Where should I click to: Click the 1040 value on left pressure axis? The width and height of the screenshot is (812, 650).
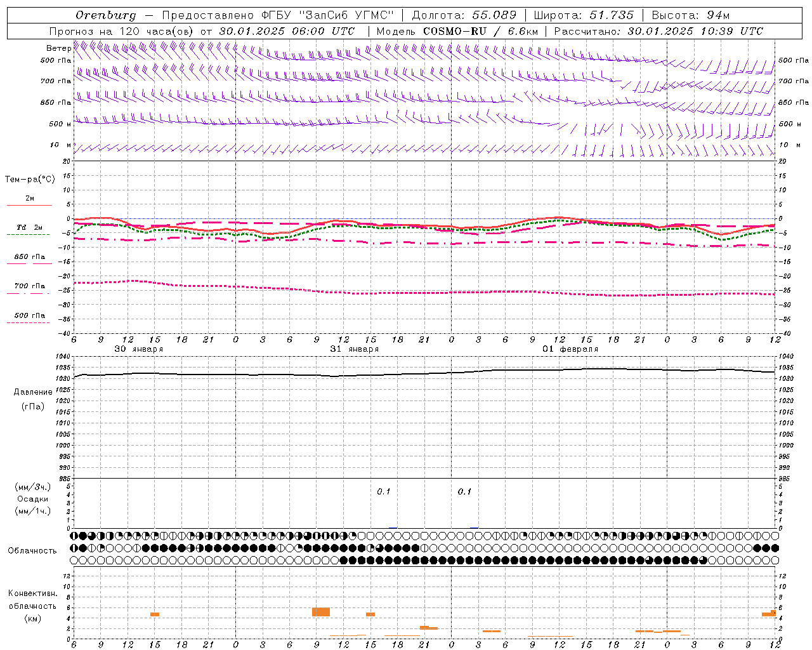click(x=63, y=356)
